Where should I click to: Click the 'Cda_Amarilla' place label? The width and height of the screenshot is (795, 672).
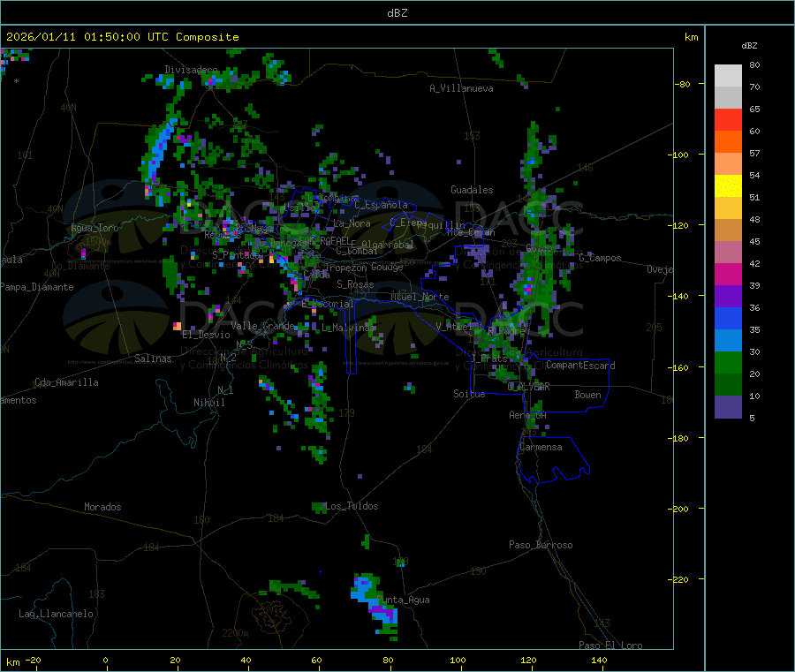click(x=66, y=382)
